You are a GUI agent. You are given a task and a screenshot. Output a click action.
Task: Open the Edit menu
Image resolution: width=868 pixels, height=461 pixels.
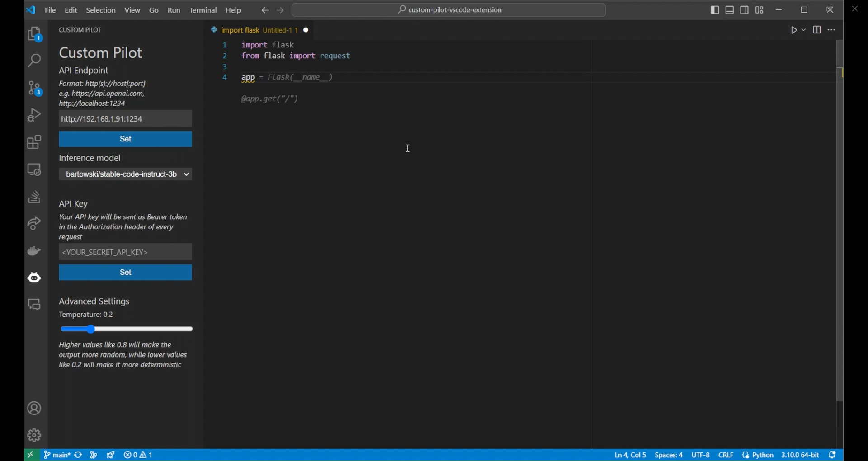click(x=71, y=10)
